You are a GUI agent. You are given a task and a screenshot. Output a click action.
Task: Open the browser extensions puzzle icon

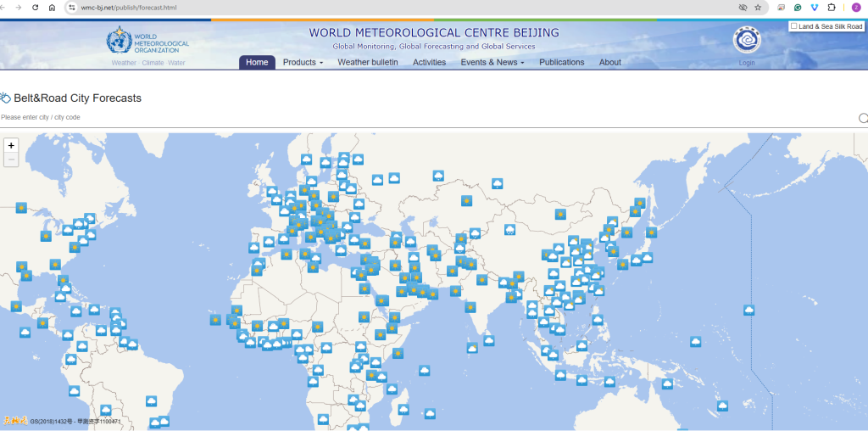pyautogui.click(x=832, y=7)
